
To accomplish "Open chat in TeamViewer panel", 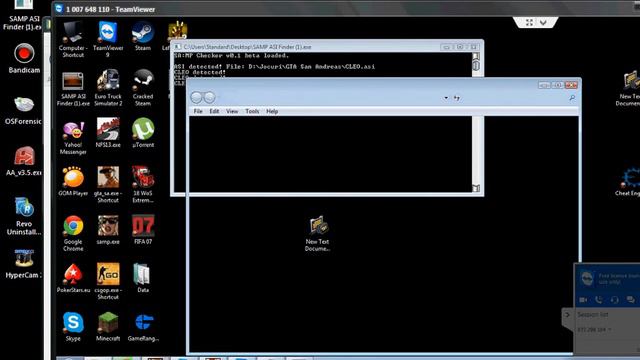I will 631,300.
